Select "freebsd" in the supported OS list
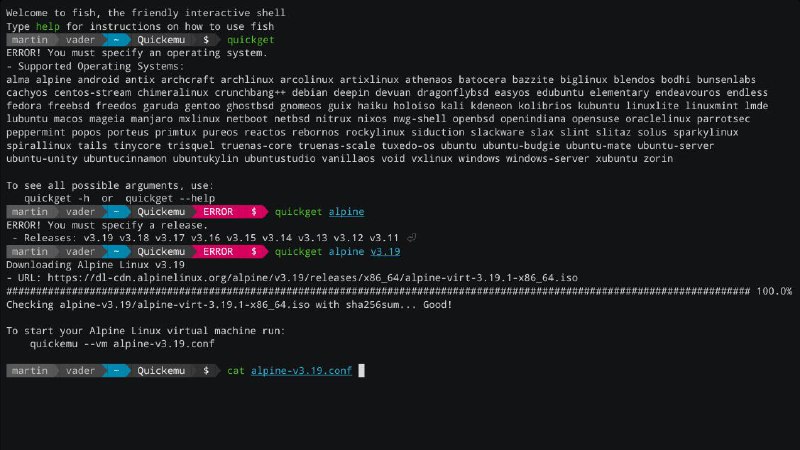The width and height of the screenshot is (800, 450). click(x=68, y=106)
